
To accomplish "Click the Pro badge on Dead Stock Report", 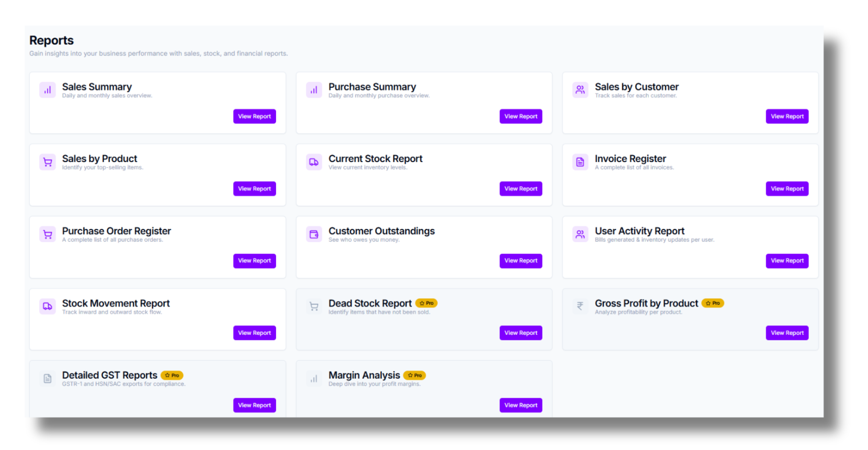I will click(x=427, y=303).
